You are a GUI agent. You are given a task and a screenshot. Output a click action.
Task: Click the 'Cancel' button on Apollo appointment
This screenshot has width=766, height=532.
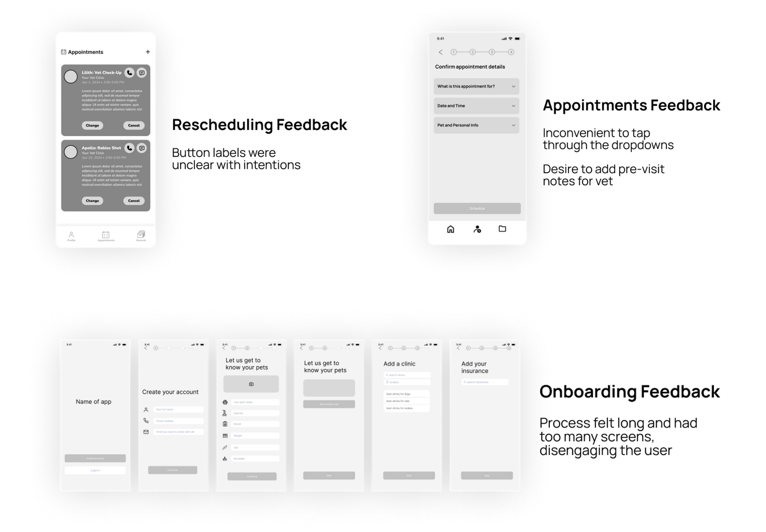[133, 201]
